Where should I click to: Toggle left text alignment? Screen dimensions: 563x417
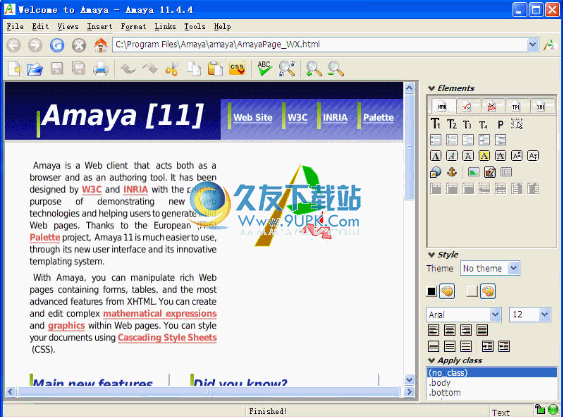pos(433,330)
